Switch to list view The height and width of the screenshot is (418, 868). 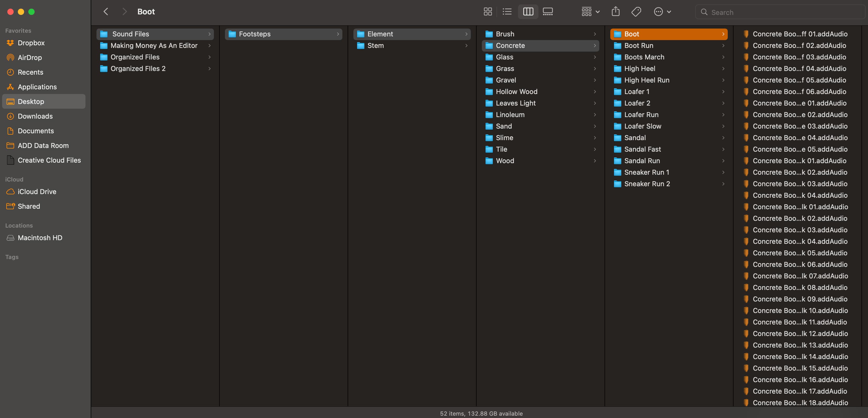point(507,12)
